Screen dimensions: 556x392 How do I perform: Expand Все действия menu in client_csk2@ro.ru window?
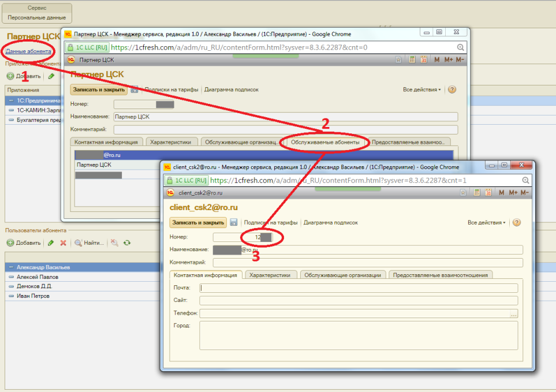point(487,223)
